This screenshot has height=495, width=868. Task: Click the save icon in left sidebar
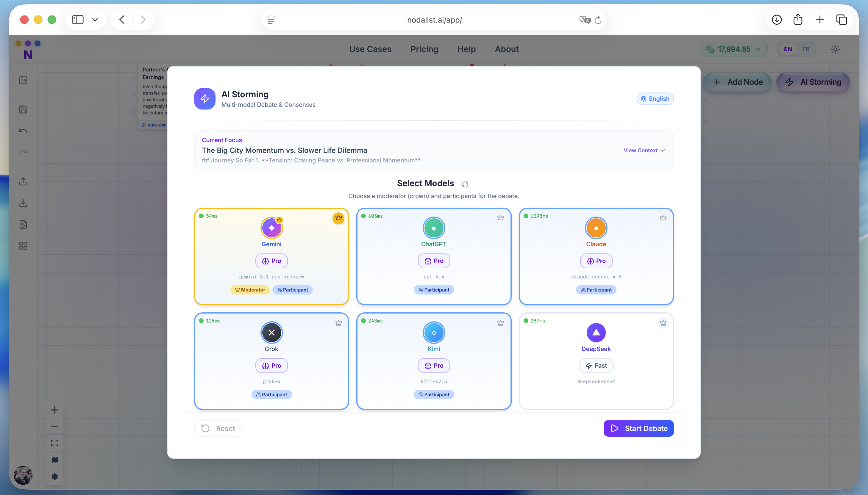tap(23, 109)
